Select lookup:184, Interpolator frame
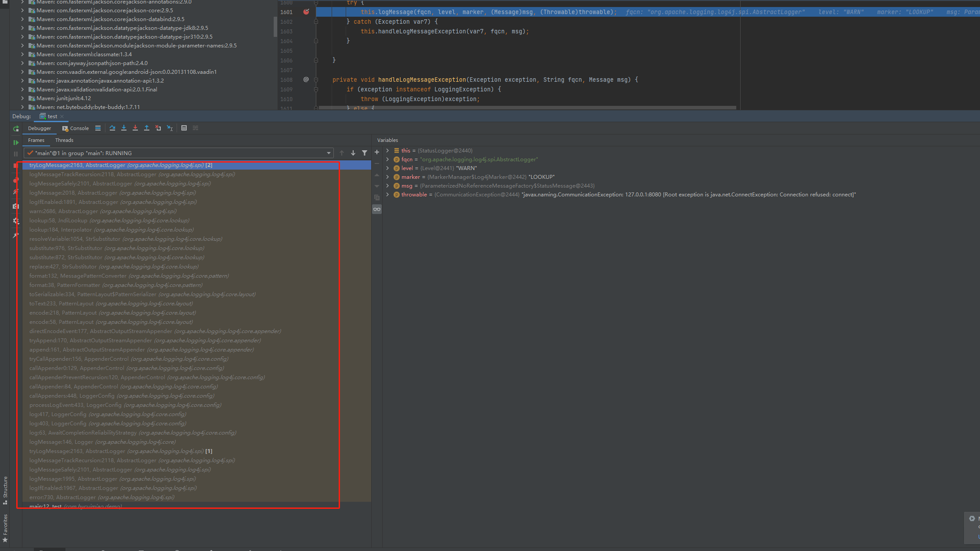 [197, 230]
